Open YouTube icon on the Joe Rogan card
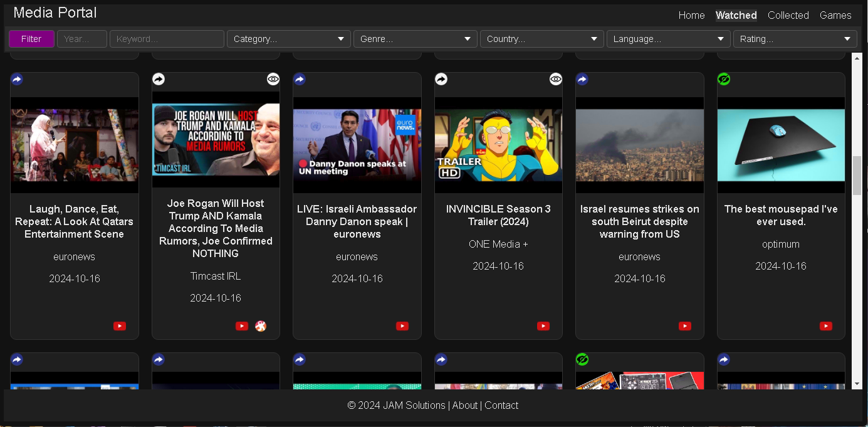Viewport: 868px width, 427px height. click(242, 326)
